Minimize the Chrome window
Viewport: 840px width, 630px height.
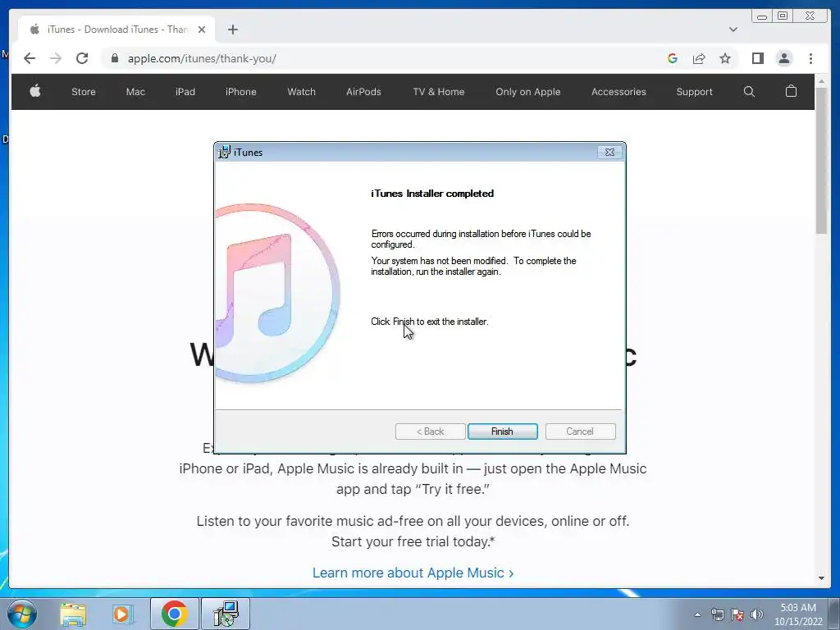tap(762, 16)
